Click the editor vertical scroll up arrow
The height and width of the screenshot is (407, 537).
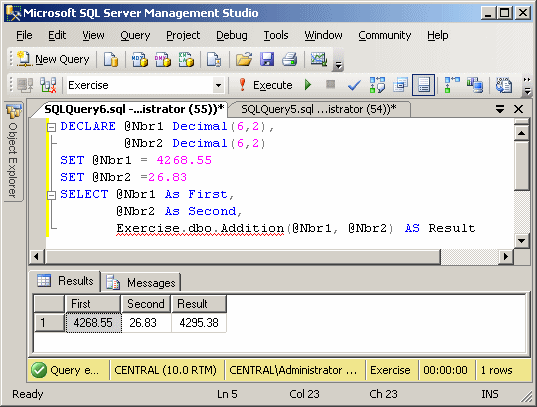pos(521,133)
